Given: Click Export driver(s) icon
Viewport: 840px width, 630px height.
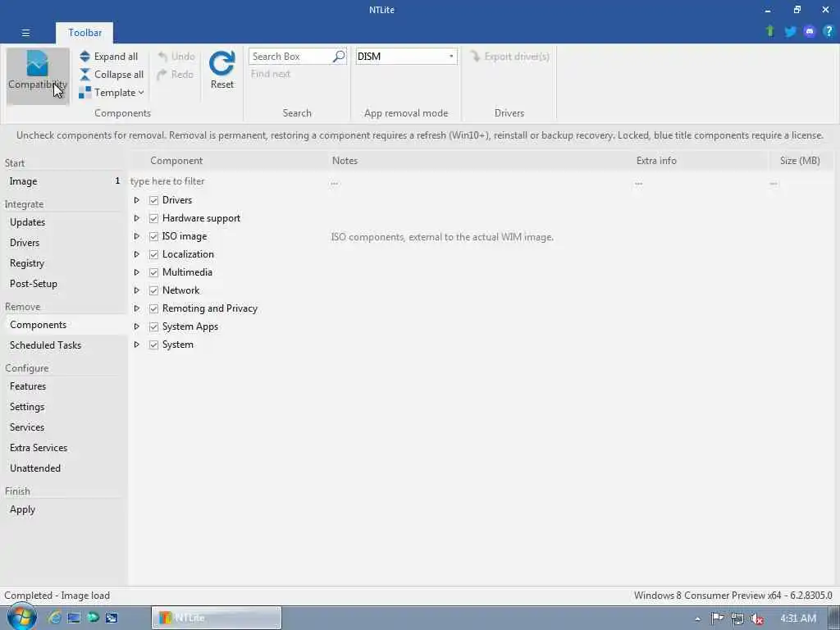Looking at the screenshot, I should click(475, 56).
